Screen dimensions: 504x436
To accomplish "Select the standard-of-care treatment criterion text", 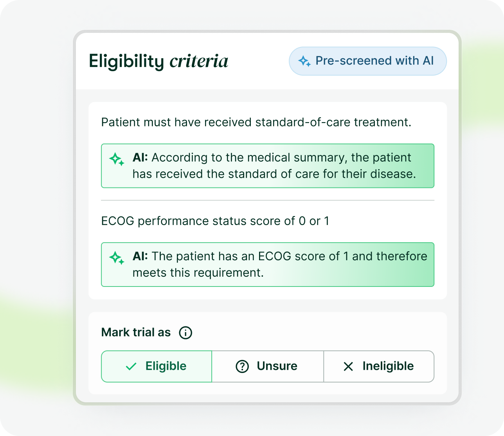I will click(x=256, y=123).
